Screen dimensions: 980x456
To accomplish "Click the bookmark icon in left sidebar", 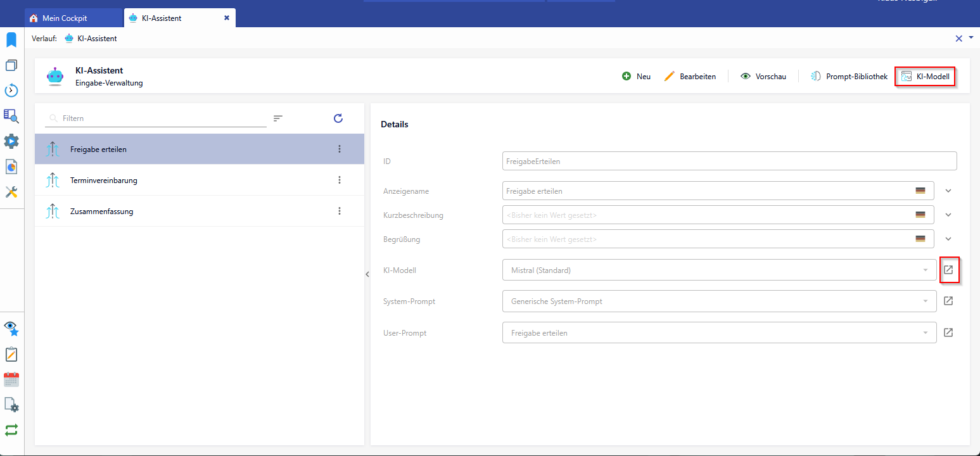I will [11, 41].
